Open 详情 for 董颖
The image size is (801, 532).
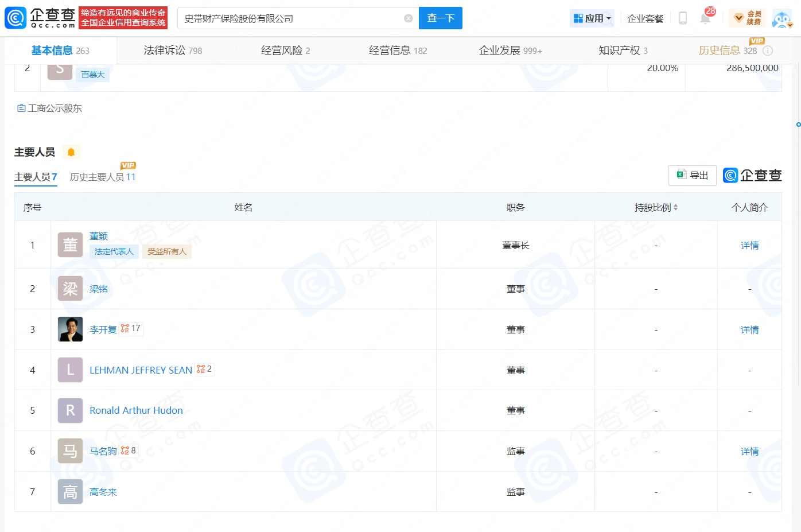tap(749, 246)
